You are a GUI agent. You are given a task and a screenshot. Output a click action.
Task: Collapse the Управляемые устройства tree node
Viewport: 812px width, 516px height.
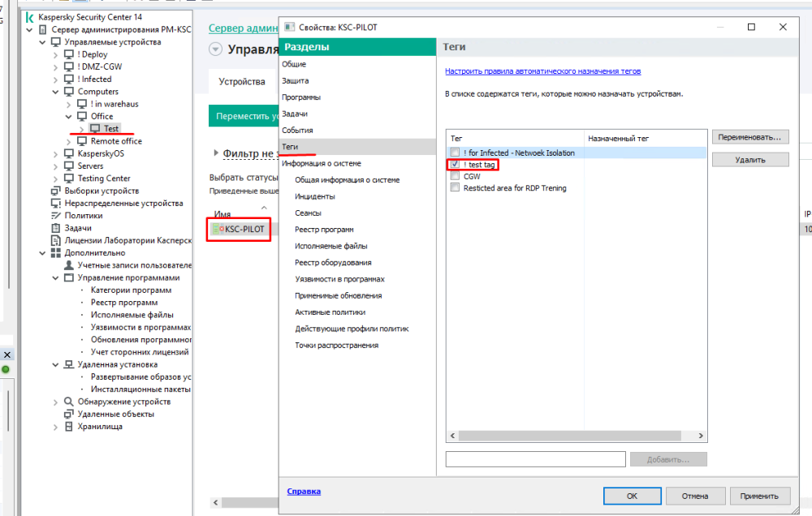click(x=42, y=42)
